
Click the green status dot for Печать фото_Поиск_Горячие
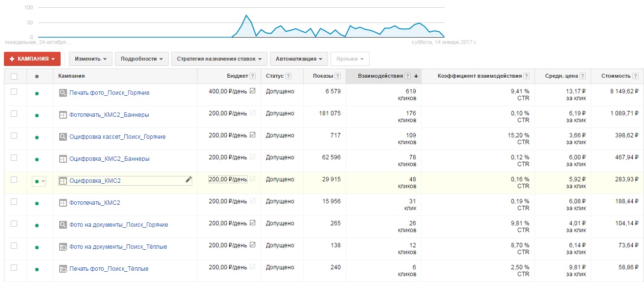(37, 93)
